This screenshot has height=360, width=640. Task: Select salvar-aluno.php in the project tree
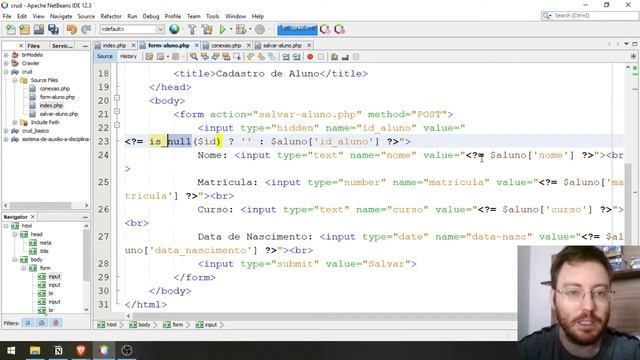click(59, 114)
